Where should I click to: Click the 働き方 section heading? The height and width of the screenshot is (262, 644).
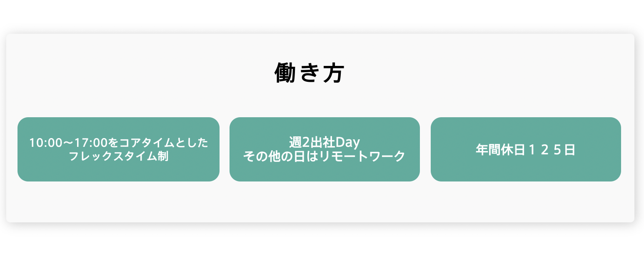tap(309, 74)
